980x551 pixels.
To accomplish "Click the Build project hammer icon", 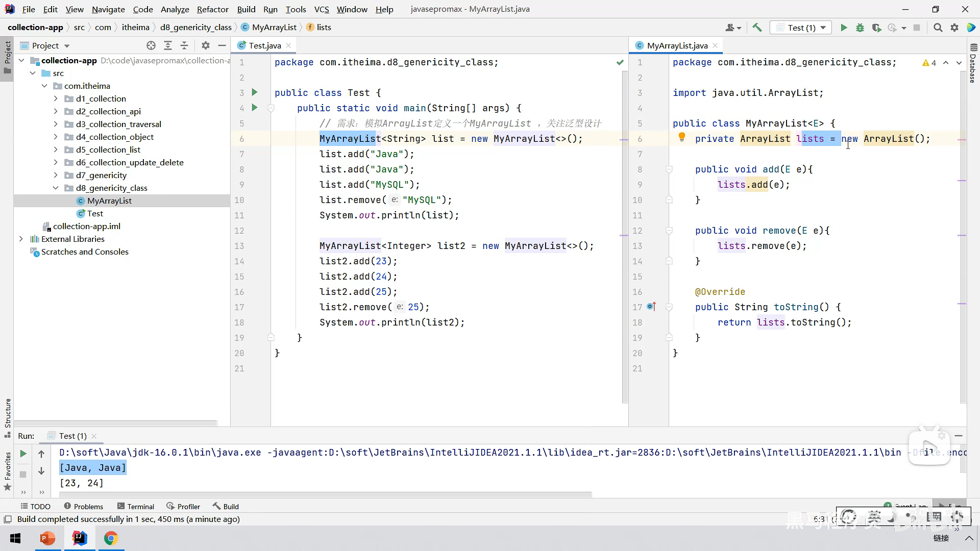I will 757,28.
